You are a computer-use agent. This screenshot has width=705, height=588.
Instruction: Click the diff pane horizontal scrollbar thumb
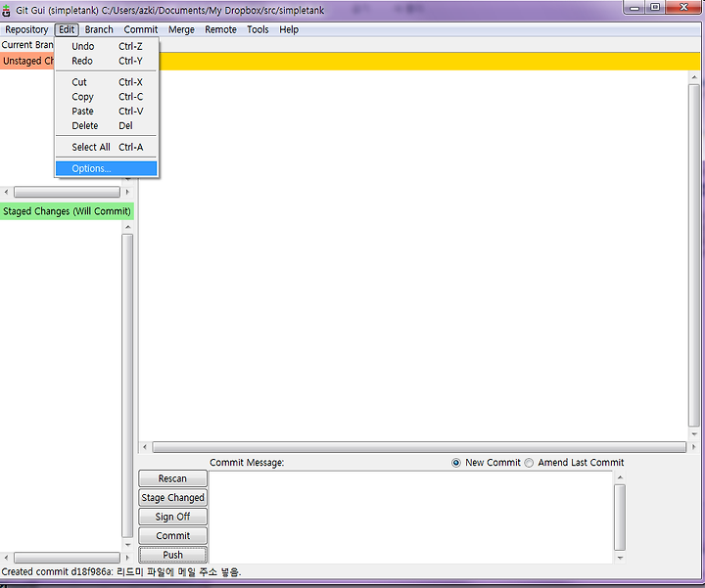pos(419,447)
